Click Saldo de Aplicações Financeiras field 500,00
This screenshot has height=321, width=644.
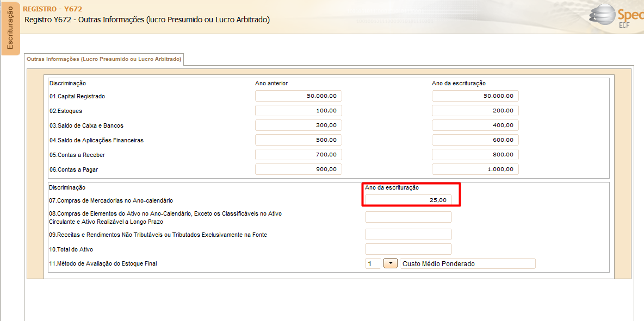[x=299, y=140]
